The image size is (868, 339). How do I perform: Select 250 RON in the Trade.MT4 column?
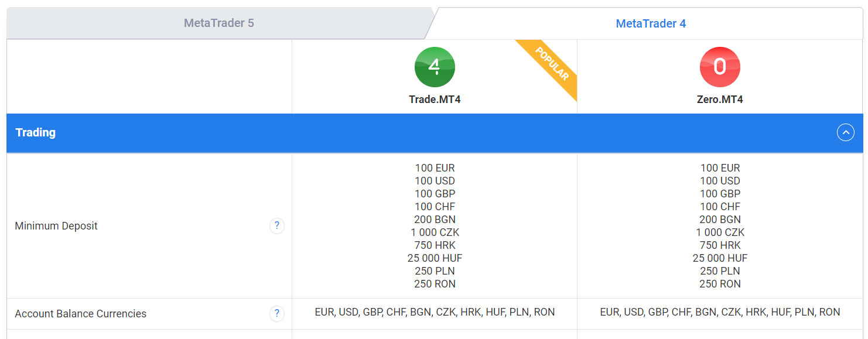point(435,284)
